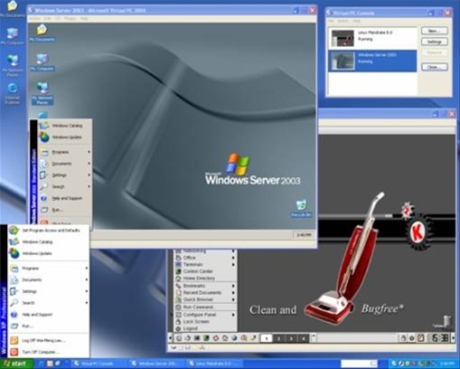Screen dimensions: 460x369
Task: Click Run in the Server 2003 start menu
Action: click(x=65, y=210)
